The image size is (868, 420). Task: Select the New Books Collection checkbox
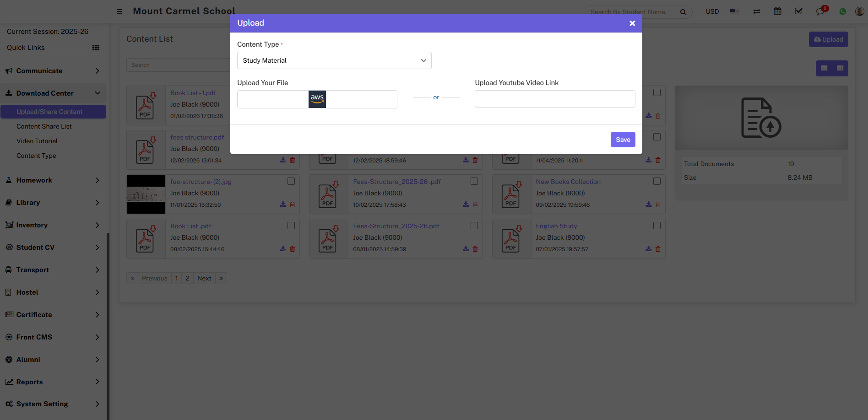coord(657,181)
